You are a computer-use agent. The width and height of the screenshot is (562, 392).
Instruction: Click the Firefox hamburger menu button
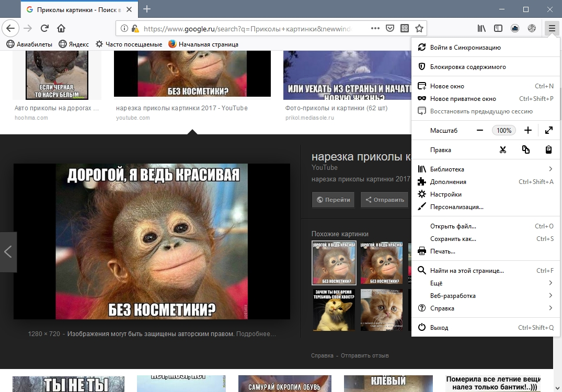551,28
